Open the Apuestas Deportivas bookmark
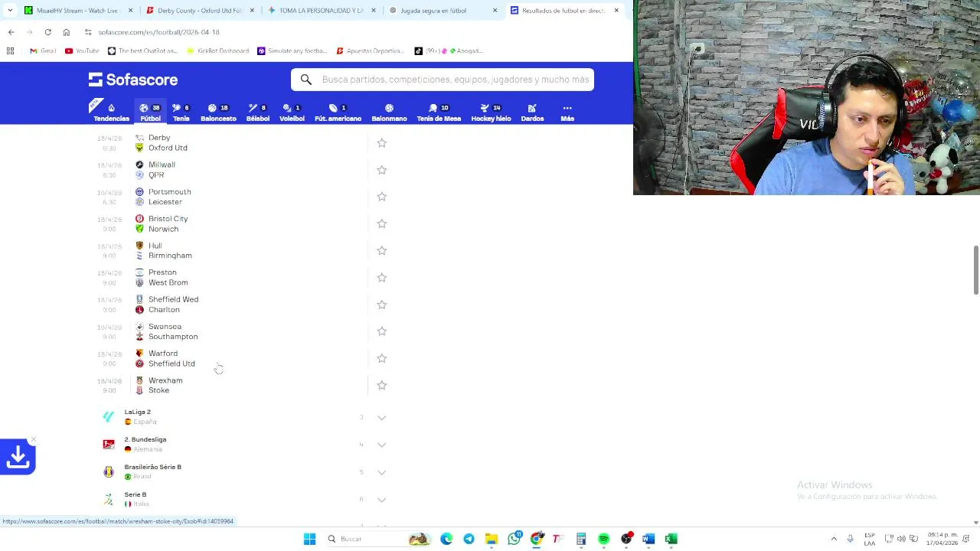The image size is (980, 551). 370,51
